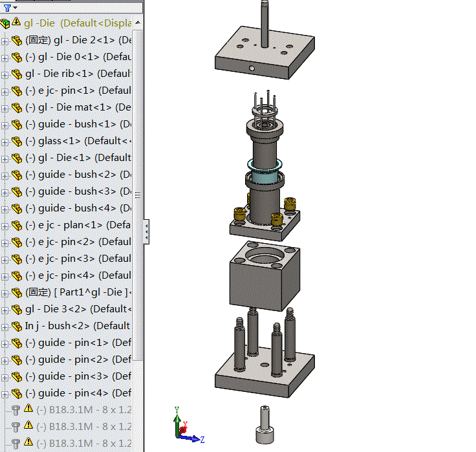The height and width of the screenshot is (452, 476).
Task: Click part icon of guide - bush<3>
Action: [17, 192]
